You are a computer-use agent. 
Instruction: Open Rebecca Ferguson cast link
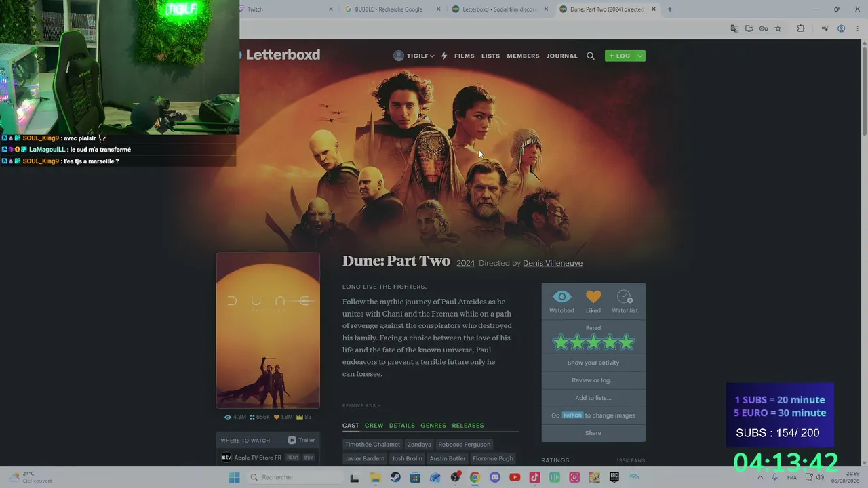point(465,445)
